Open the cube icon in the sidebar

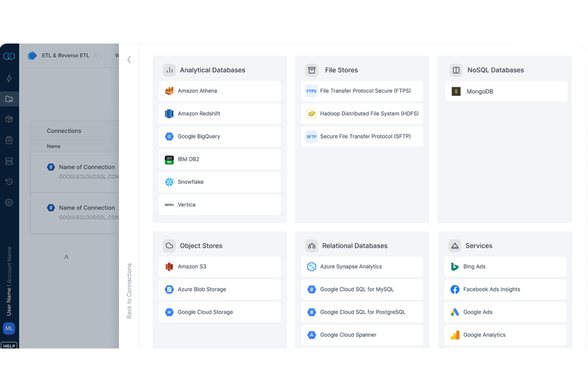(x=9, y=119)
